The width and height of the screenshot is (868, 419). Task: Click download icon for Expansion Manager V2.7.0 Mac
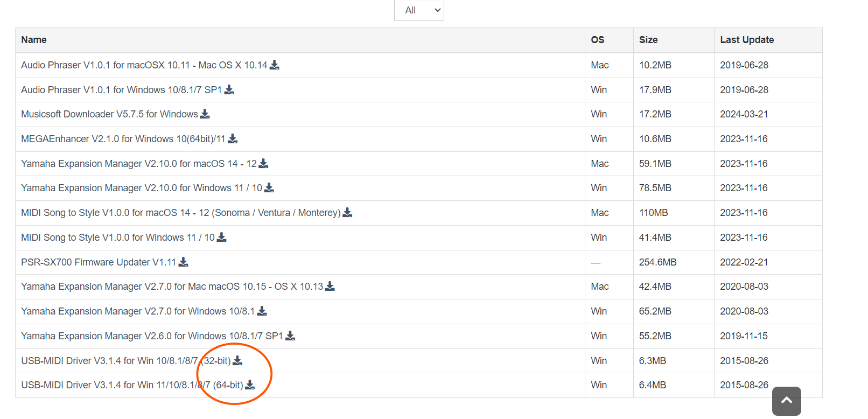coord(330,286)
